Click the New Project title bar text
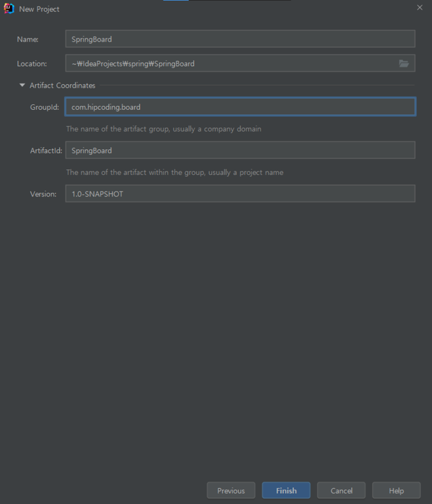The height and width of the screenshot is (504, 432). tap(39, 9)
